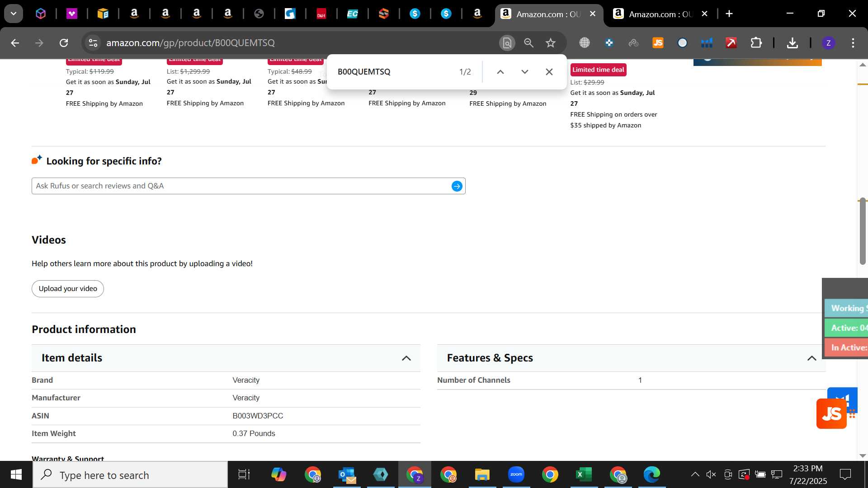Screen dimensions: 868x488
Task: Bookmark this page with the star icon
Action: pos(550,43)
